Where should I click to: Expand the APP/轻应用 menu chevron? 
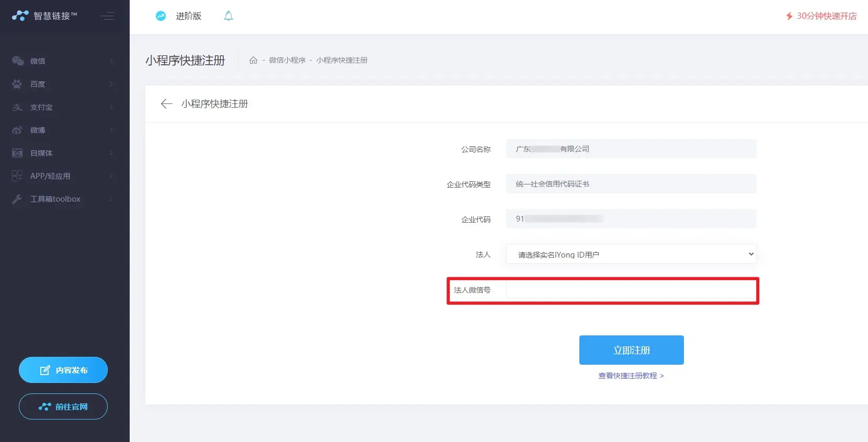[111, 176]
